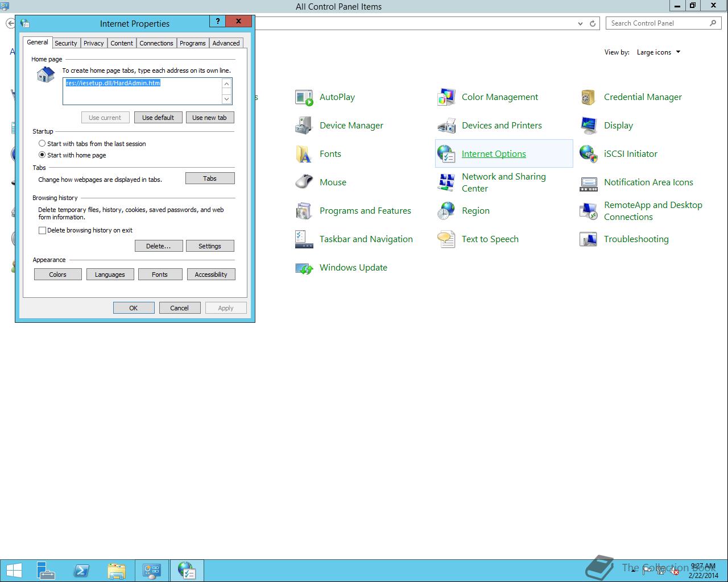Go back using the Control Panel back arrow
This screenshot has height=582, width=728.
pyautogui.click(x=10, y=23)
